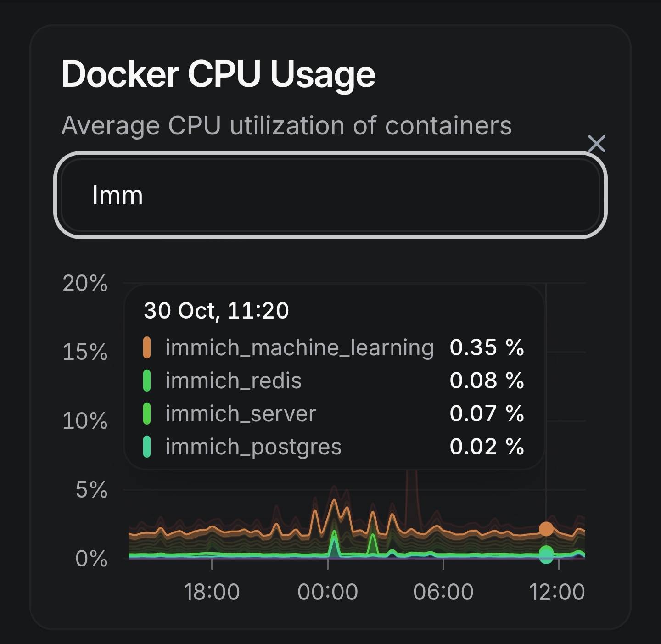
Task: Click the orange data point marker on the chart
Action: coord(546,529)
